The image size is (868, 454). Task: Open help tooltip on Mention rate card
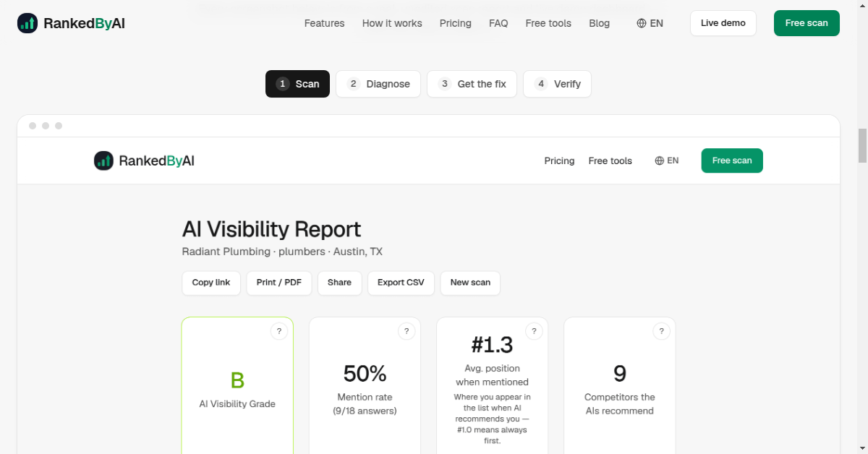pos(407,331)
